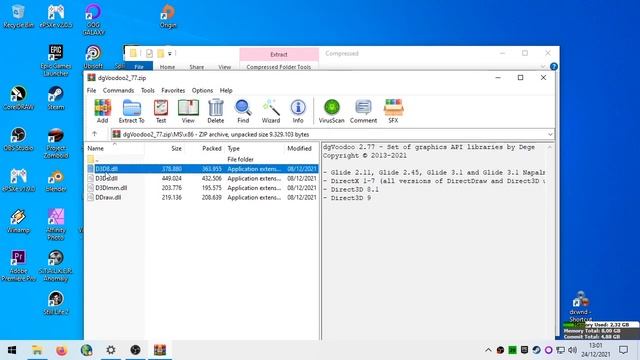This screenshot has width=640, height=360.
Task: Expand the Explorer ribbon chevron
Action: click(x=543, y=67)
